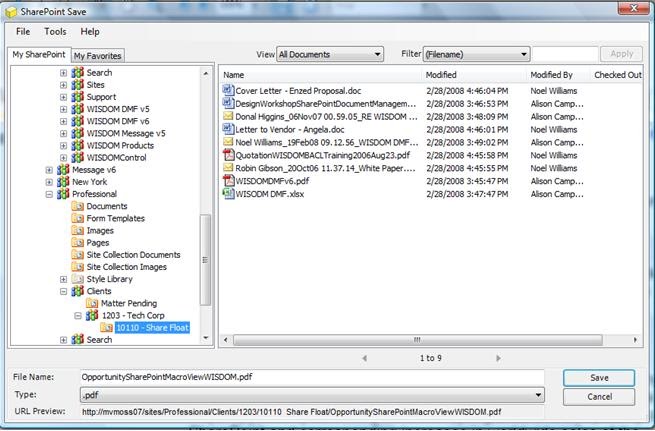The image size is (655, 431).
Task: Open the file Type .pdf dropdown
Action: (x=312, y=395)
